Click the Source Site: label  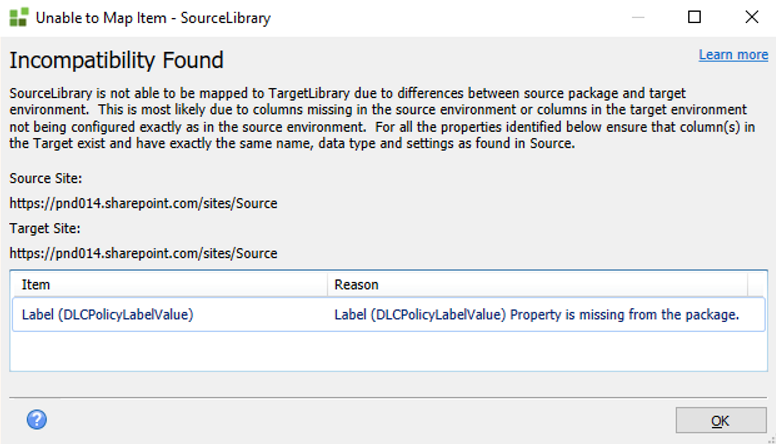(x=45, y=178)
